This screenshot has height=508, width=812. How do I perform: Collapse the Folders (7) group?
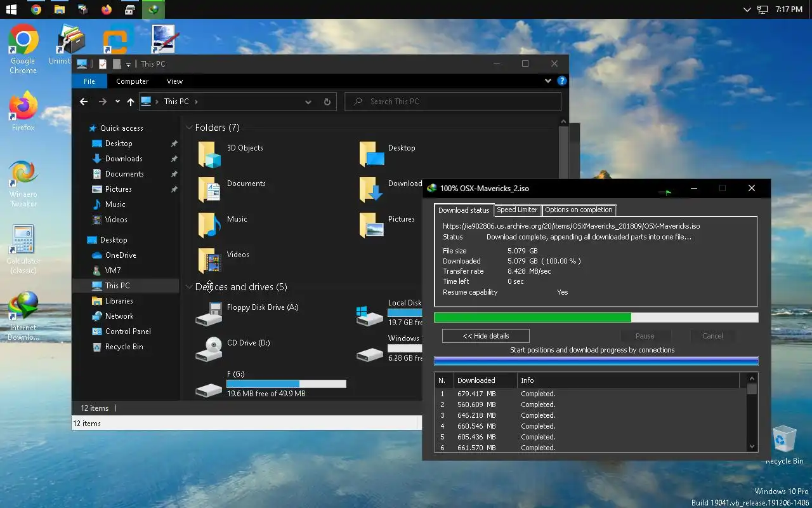pos(189,128)
